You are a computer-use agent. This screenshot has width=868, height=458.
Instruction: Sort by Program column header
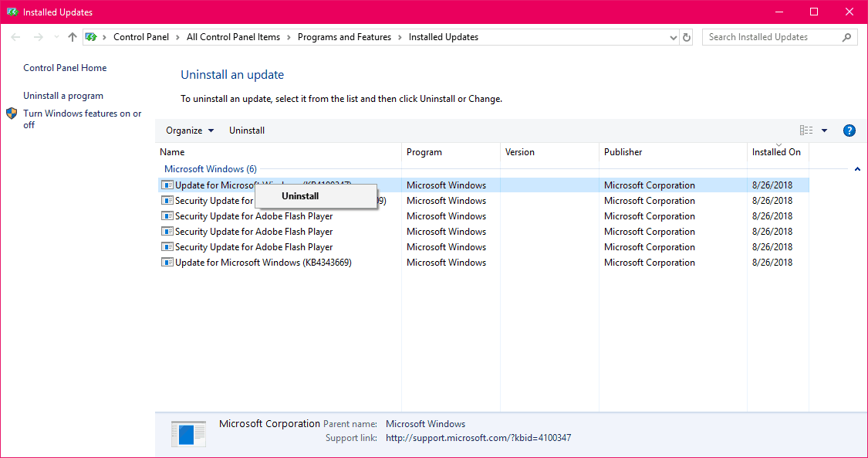(x=451, y=151)
